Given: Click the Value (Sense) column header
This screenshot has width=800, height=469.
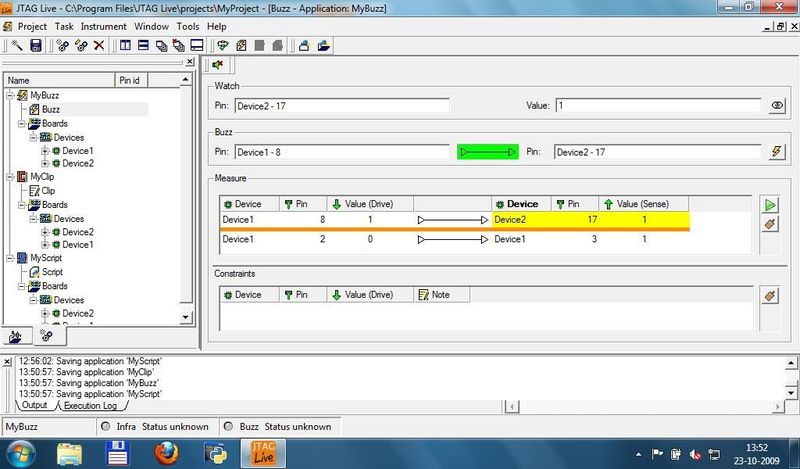Looking at the screenshot, I should [x=643, y=204].
